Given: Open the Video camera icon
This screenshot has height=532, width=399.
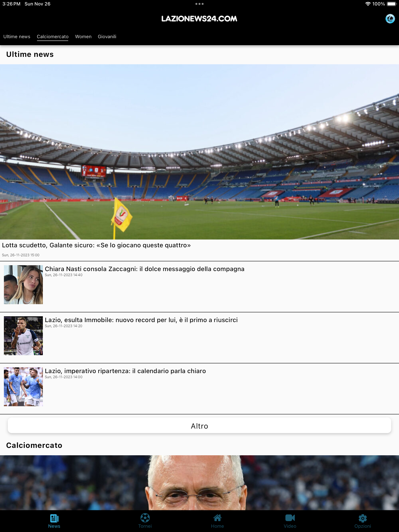Looking at the screenshot, I should 290,518.
